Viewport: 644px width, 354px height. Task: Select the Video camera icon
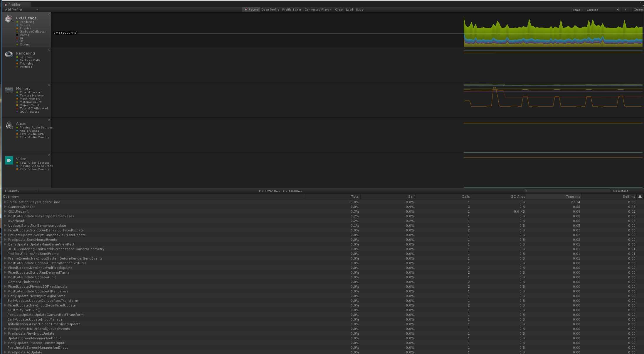pos(9,160)
